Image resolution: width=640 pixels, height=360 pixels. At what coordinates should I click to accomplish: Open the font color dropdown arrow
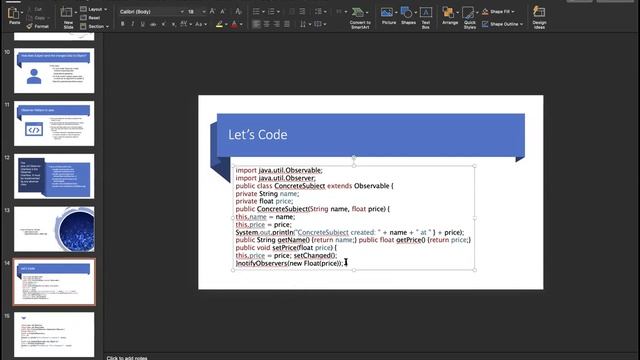coord(241,24)
